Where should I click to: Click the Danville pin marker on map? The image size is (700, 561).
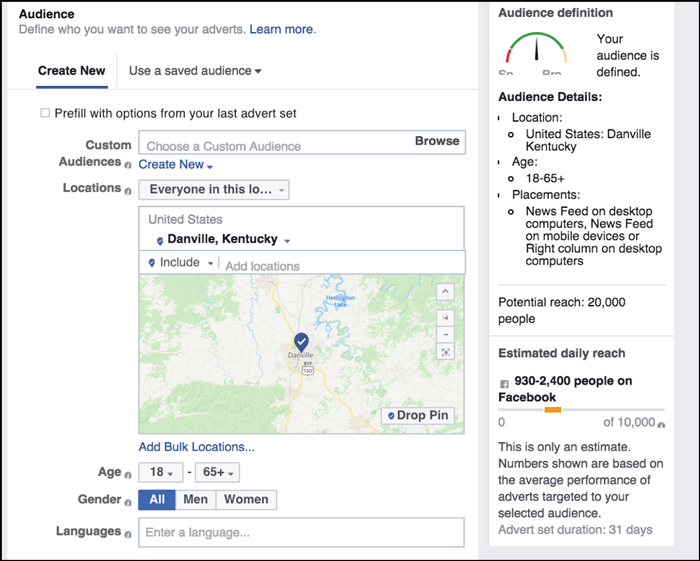tap(301, 342)
